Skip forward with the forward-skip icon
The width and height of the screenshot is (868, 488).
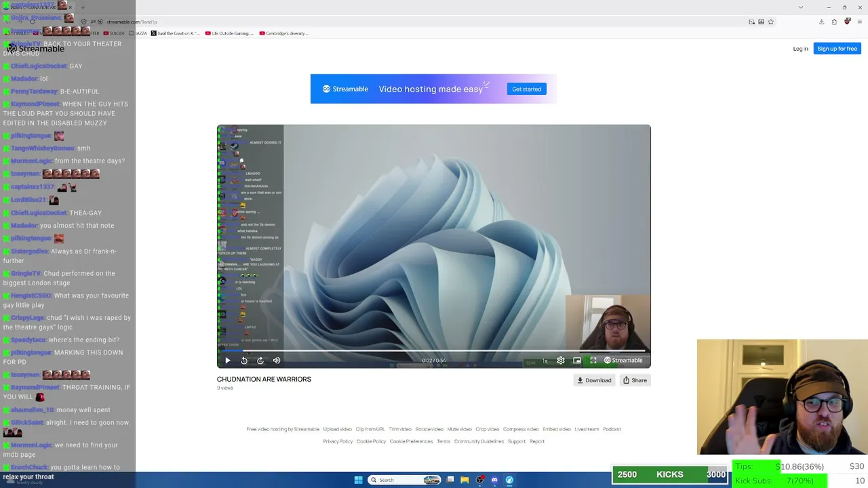pos(260,361)
